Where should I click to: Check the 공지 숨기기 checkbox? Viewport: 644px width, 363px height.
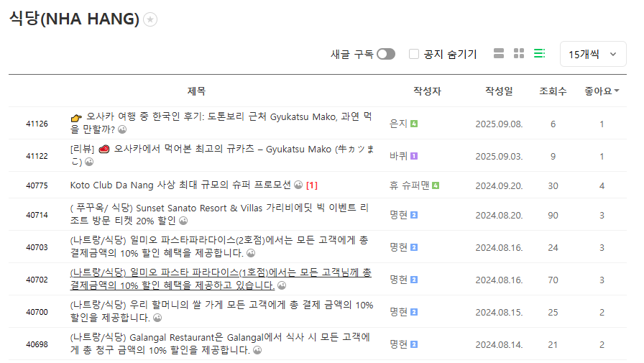414,54
